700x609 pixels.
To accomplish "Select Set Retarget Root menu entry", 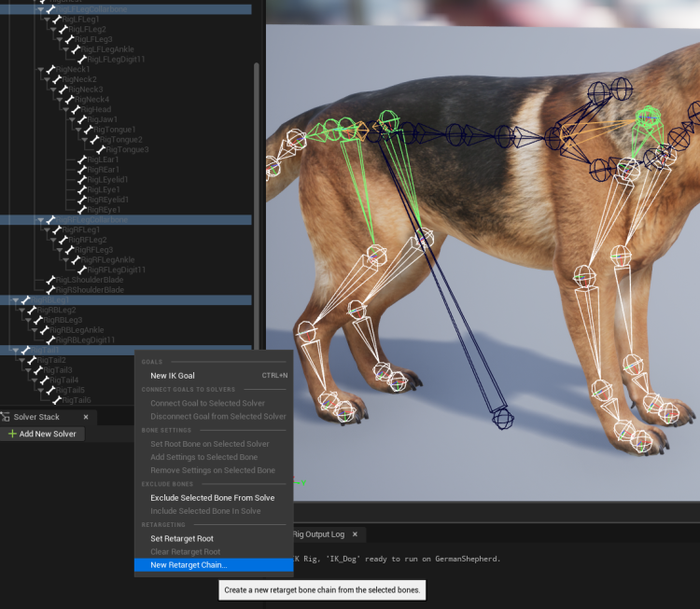I will click(182, 539).
